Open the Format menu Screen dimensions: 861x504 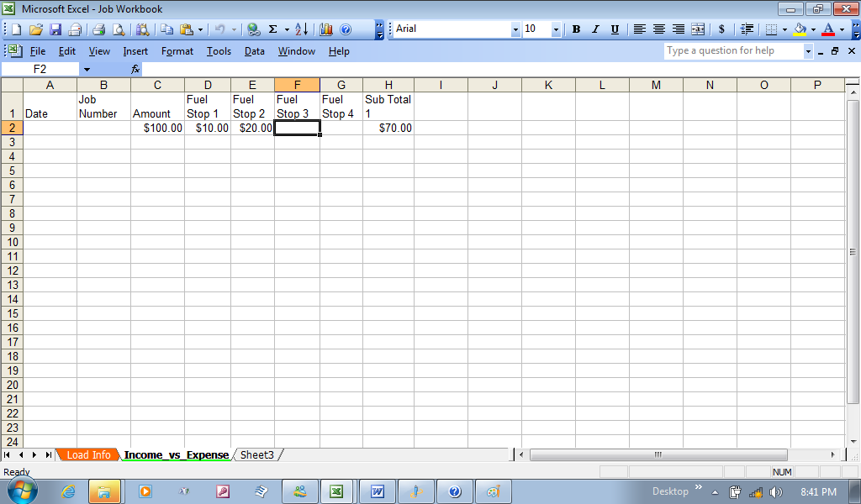(177, 51)
